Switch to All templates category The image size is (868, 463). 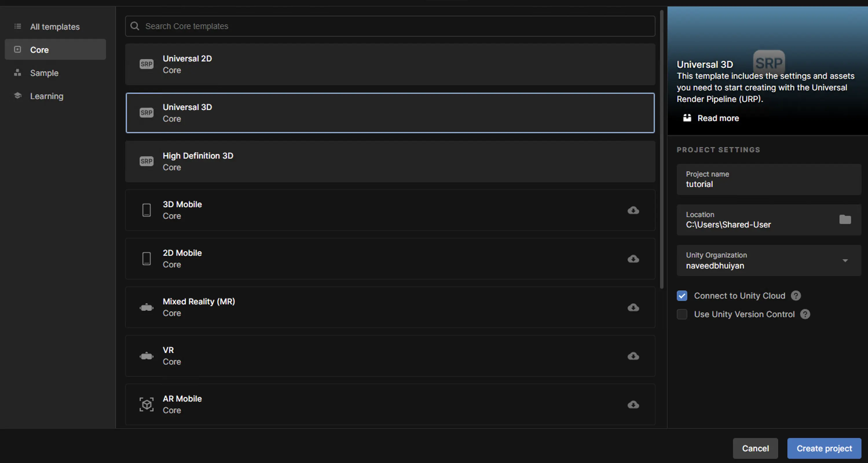tap(55, 27)
